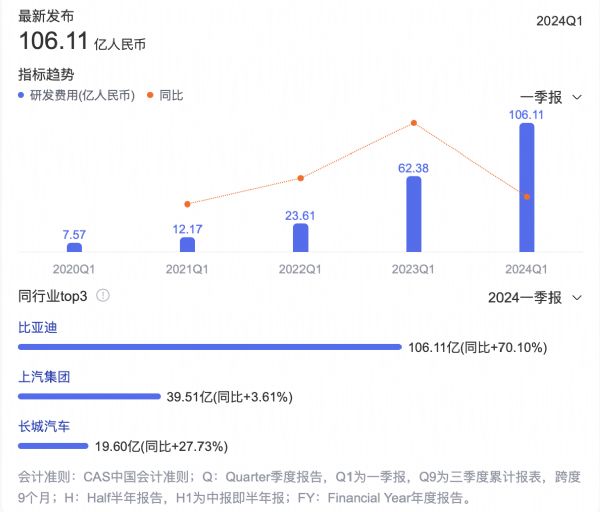This screenshot has height=512, width=600.
Task: Click the 2022Q1 axis label
Action: 300,269
